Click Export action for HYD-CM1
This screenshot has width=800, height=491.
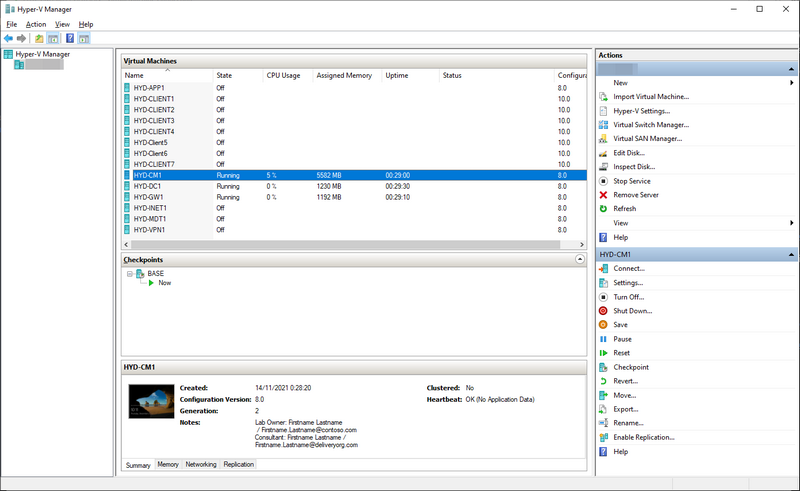coord(626,409)
